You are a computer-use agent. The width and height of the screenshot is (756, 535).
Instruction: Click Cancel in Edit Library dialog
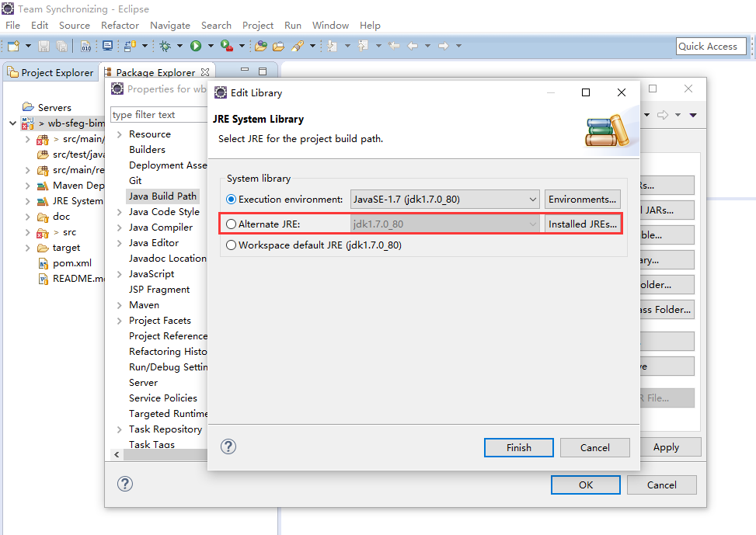[x=595, y=447]
